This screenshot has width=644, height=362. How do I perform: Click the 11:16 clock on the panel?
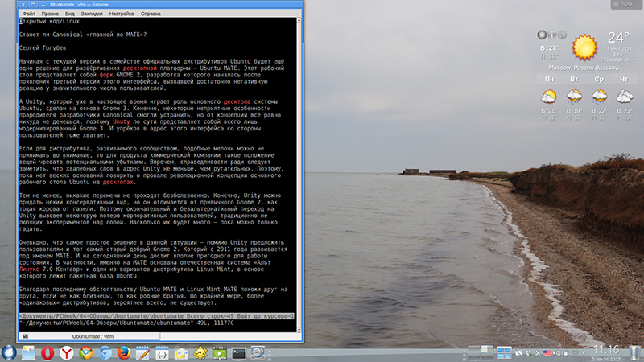[606, 350]
